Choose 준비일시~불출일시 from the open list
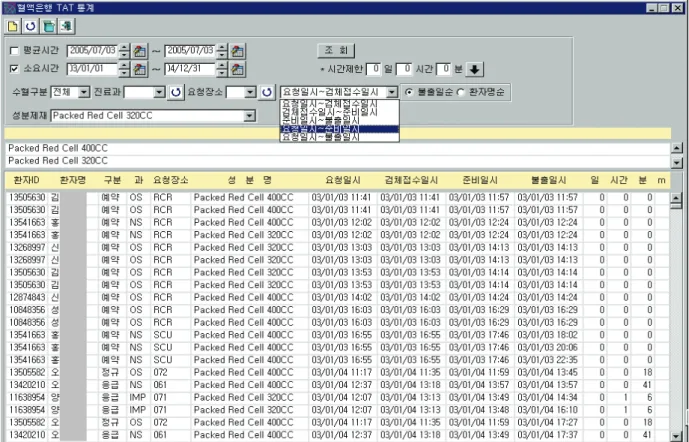The width and height of the screenshot is (689, 442). point(339,120)
